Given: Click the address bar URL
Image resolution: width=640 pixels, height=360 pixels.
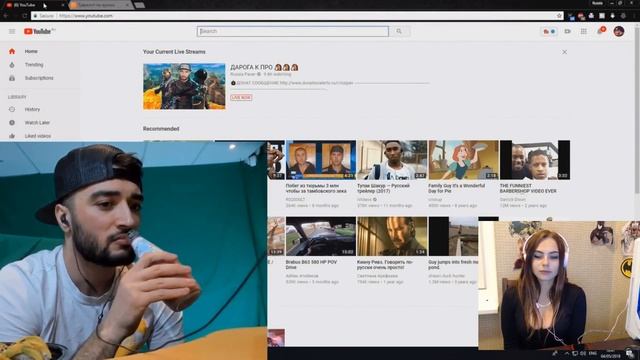Looking at the screenshot, I should click(x=86, y=16).
